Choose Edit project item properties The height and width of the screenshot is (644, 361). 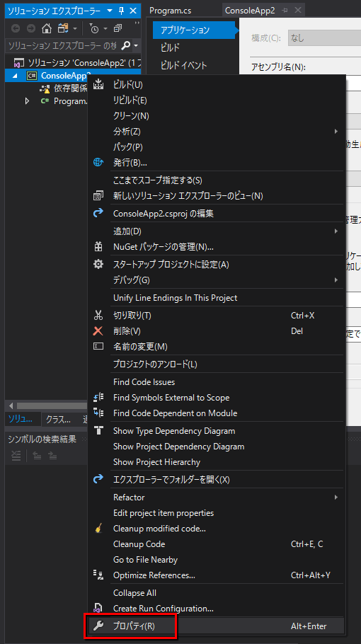pyautogui.click(x=217, y=513)
